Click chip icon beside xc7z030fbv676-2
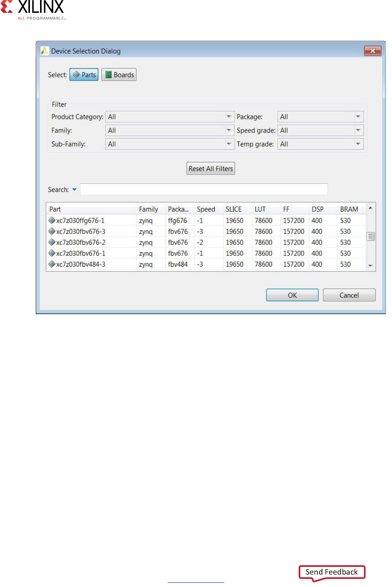Viewport: 392px width, 587px height. click(52, 242)
